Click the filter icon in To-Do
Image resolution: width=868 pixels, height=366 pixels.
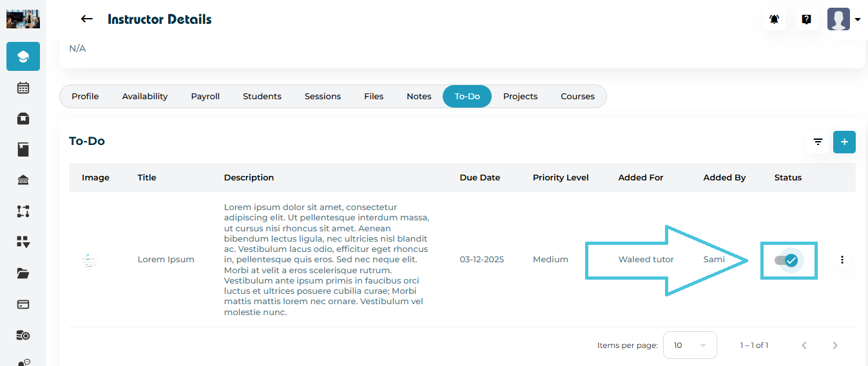coord(818,142)
